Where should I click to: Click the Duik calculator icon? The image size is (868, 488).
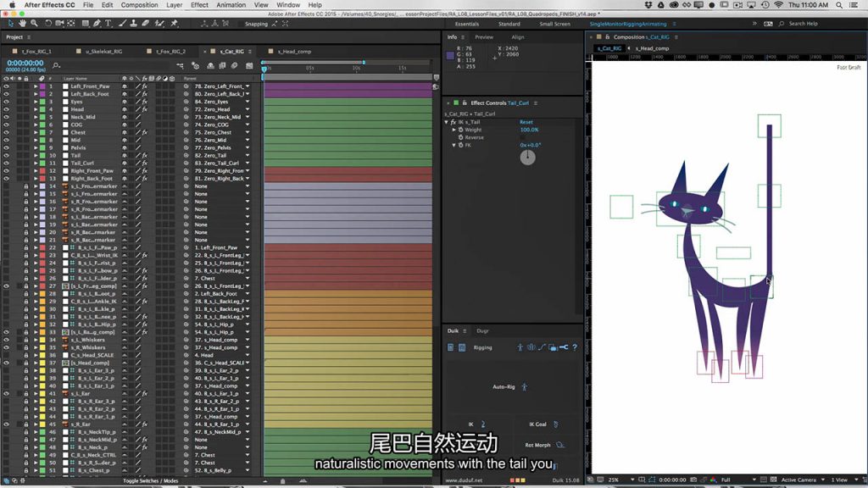coord(462,347)
